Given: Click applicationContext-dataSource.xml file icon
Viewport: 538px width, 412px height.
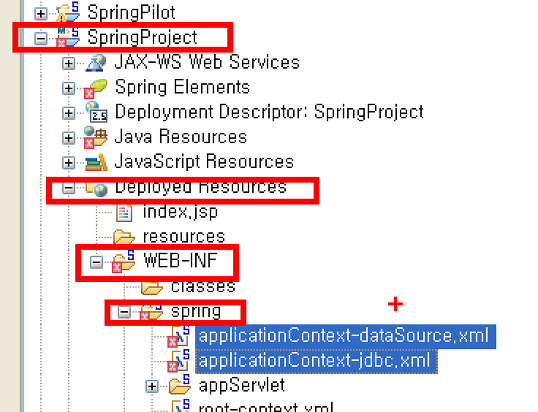Looking at the screenshot, I should click(179, 336).
